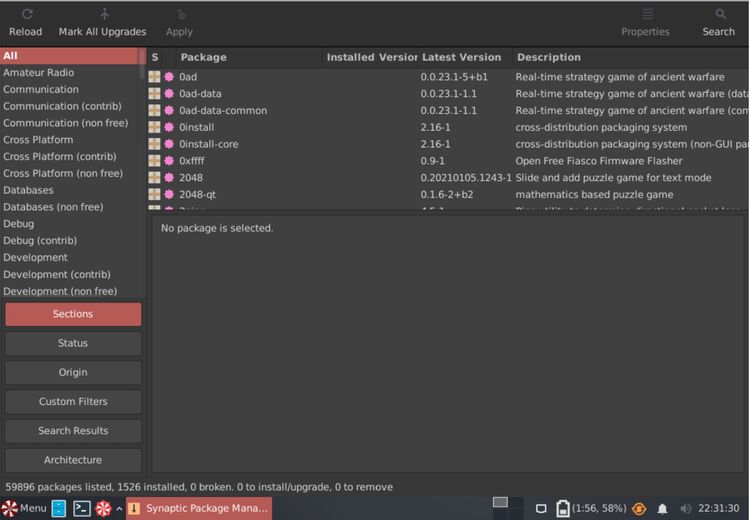This screenshot has height=520, width=750.
Task: Click the Reload toolbar icon
Action: 27,14
